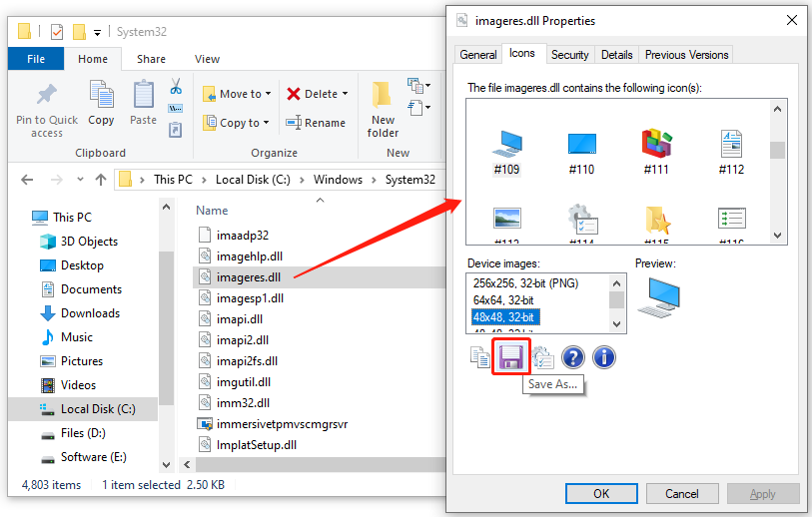Select icon #112 document
Image resolution: width=812 pixels, height=517 pixels.
tap(731, 152)
